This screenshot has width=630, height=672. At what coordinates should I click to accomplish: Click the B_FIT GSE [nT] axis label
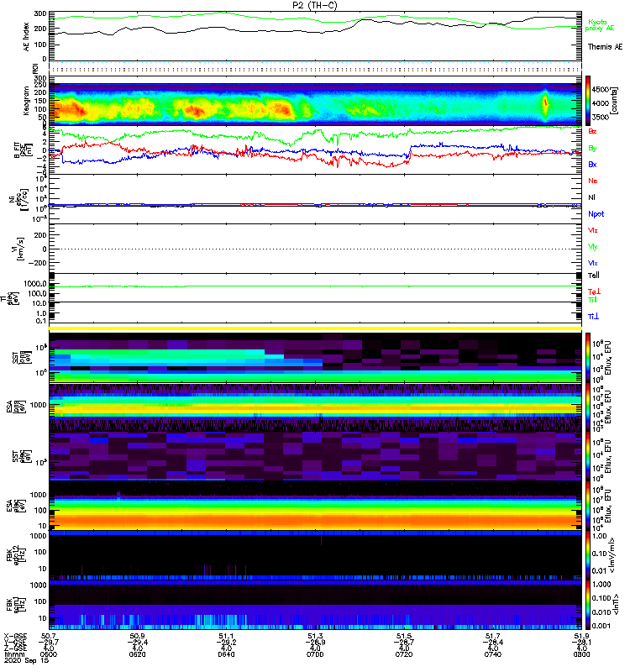click(x=24, y=150)
